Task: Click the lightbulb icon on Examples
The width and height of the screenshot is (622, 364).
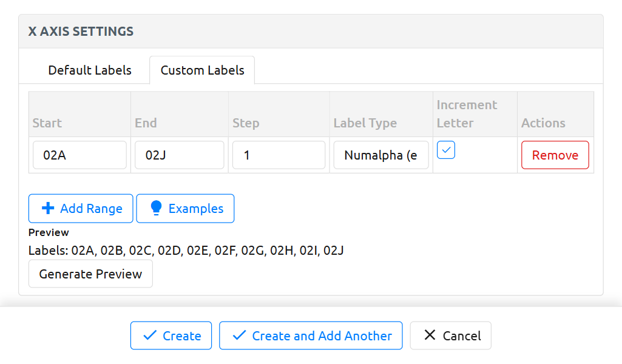Action: [x=156, y=209]
